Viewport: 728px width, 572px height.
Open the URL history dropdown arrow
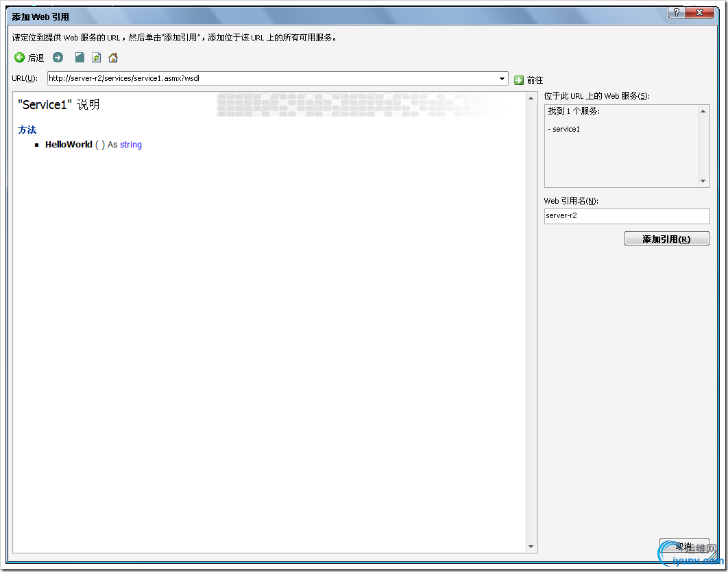(502, 78)
